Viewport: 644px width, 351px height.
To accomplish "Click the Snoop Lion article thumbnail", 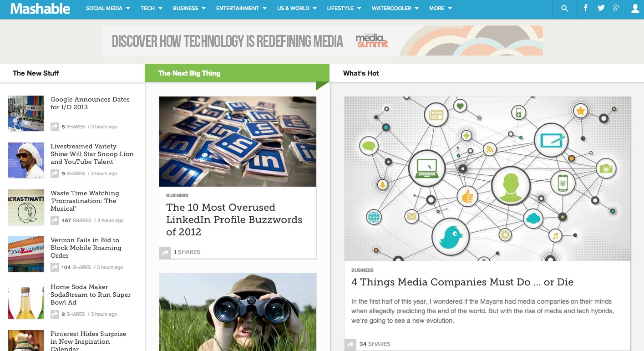I will pos(26,160).
